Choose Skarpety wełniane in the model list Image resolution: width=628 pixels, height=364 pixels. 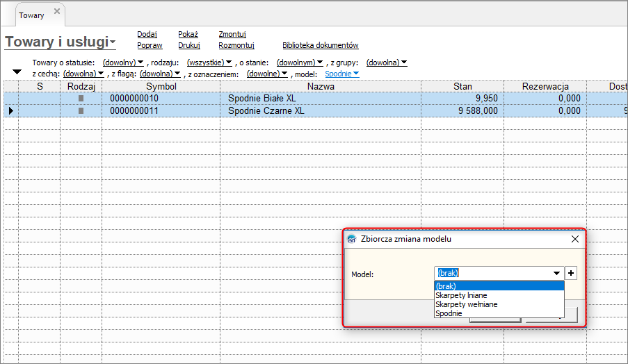pos(499,304)
